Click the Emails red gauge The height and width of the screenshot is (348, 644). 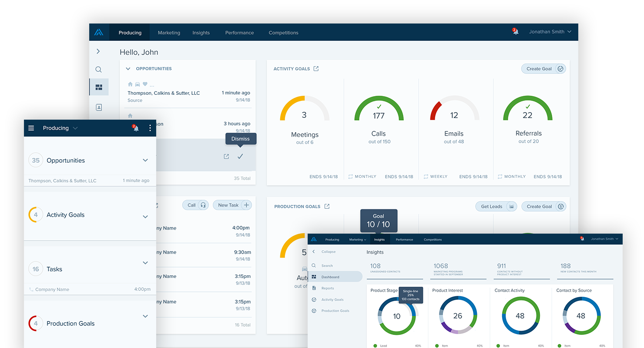pos(454,108)
